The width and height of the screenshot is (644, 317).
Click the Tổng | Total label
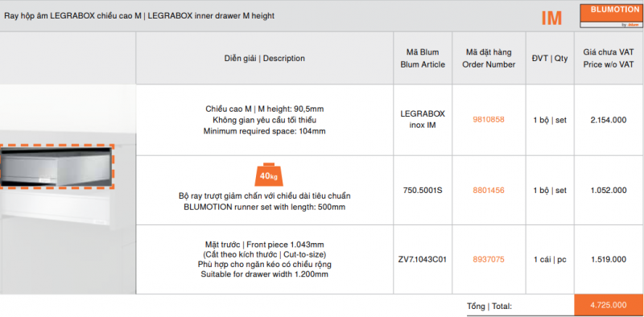[489, 307]
